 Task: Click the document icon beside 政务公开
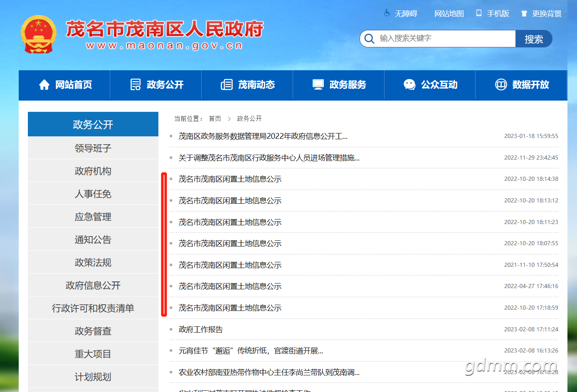coord(136,85)
